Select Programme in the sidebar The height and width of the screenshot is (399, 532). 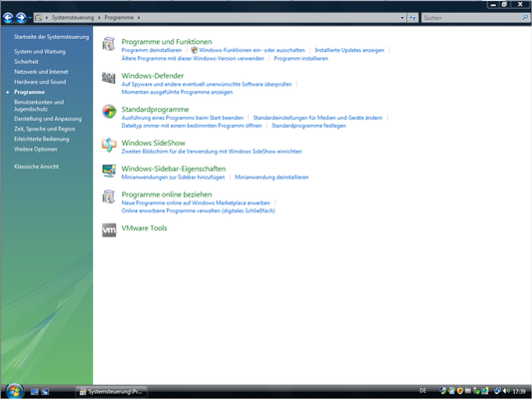pos(30,92)
